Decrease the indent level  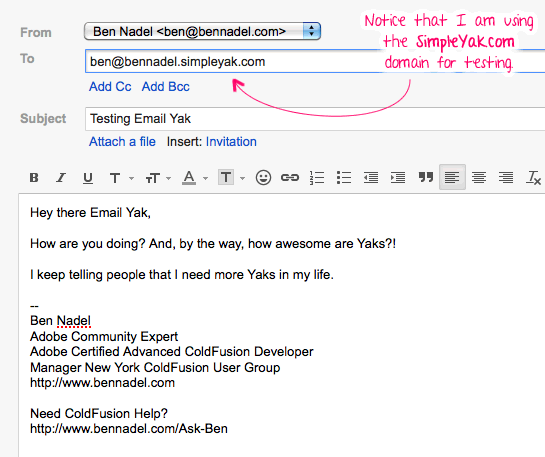[371, 178]
